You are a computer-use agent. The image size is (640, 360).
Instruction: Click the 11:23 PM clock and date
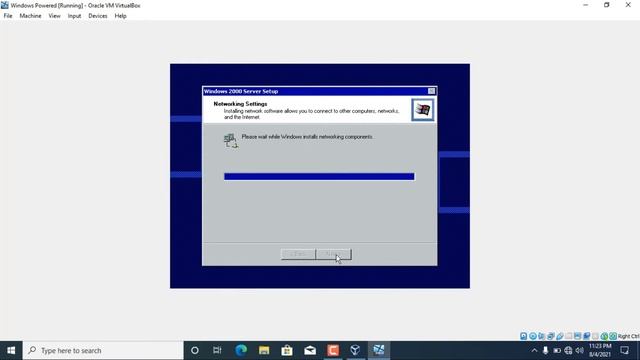click(600, 350)
